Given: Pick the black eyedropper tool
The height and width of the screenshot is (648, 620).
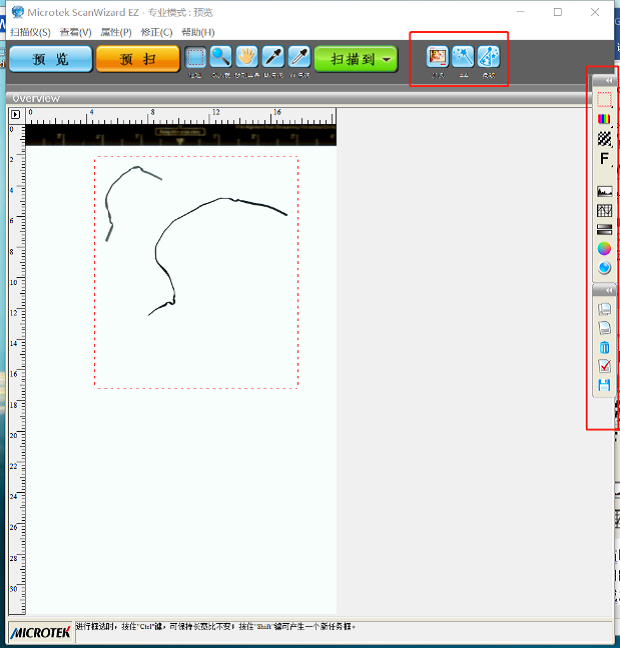Looking at the screenshot, I should [x=272, y=58].
